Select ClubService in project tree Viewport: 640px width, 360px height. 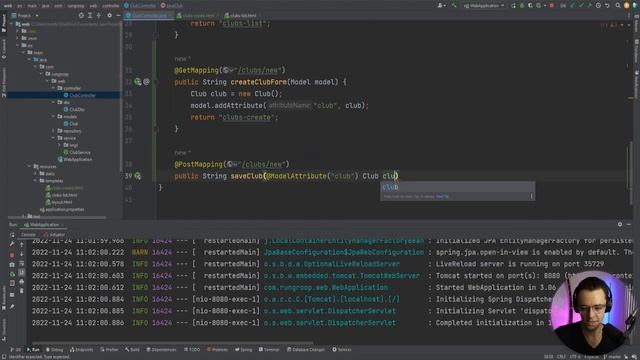tap(77, 152)
